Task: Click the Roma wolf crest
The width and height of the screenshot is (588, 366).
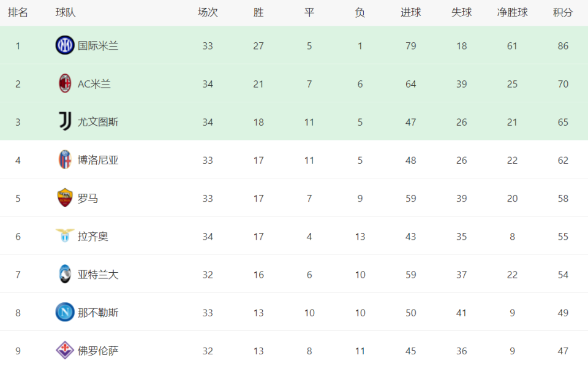Action: point(65,197)
